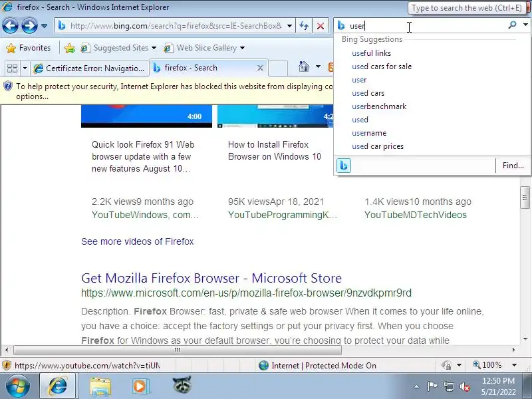Click the bing.com address bar URL

(x=176, y=26)
